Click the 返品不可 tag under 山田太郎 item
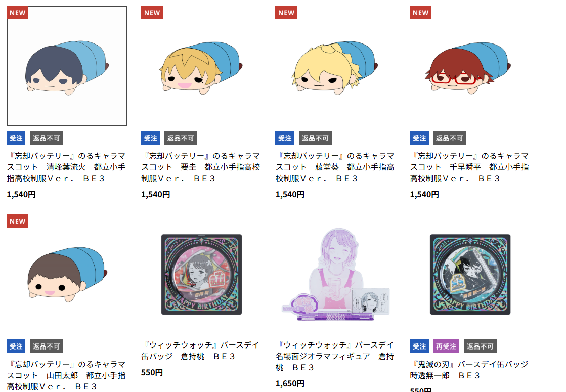 coord(46,346)
